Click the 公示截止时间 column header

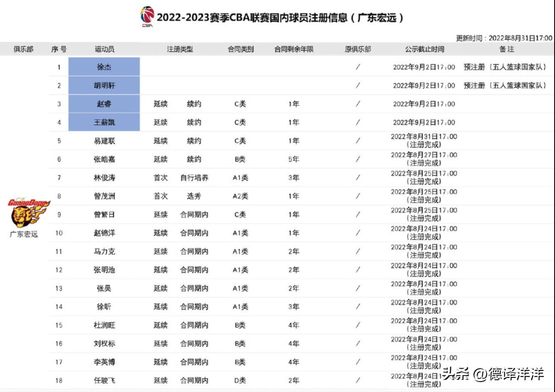pyautogui.click(x=424, y=49)
